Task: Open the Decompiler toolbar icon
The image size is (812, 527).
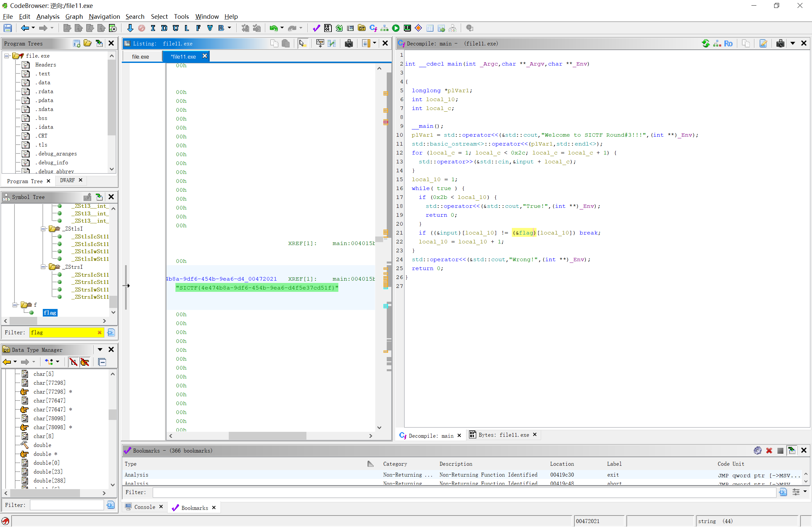Action: tap(373, 28)
